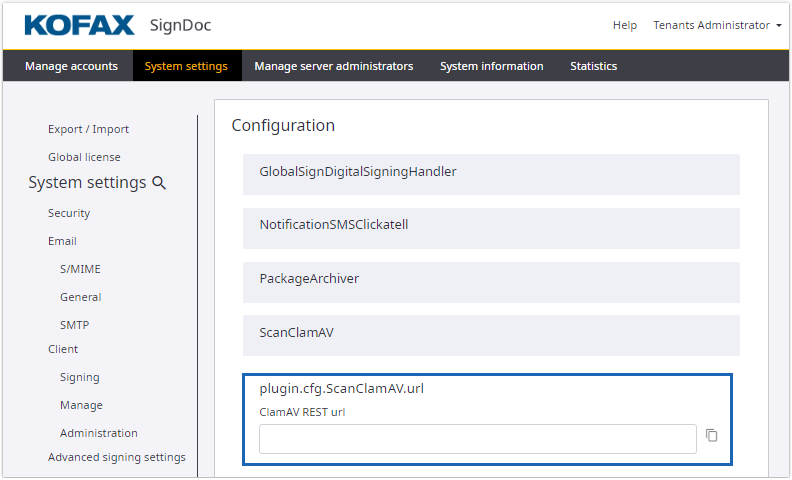This screenshot has height=480, width=792.
Task: Expand the GlobalSignDigitalSigningHandler section
Action: pyautogui.click(x=490, y=172)
